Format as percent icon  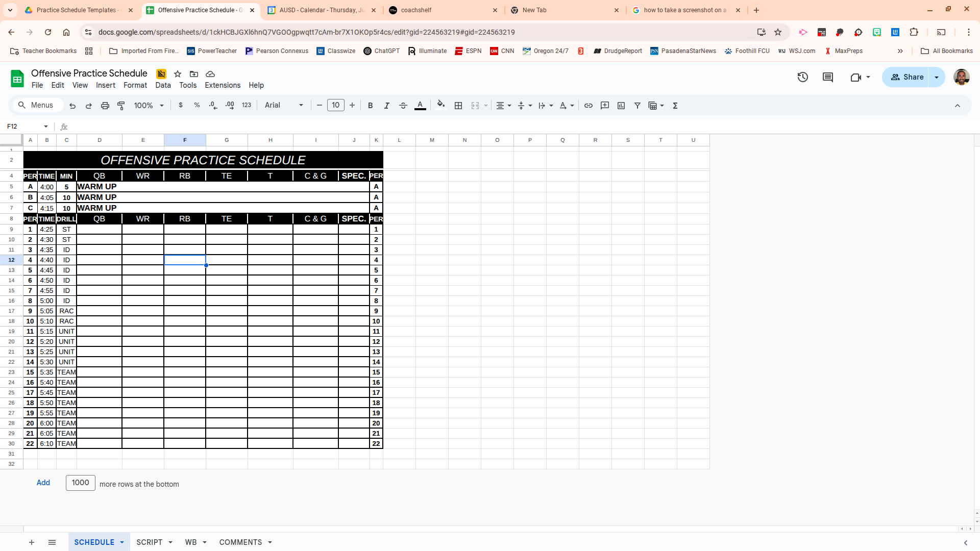[197, 105]
